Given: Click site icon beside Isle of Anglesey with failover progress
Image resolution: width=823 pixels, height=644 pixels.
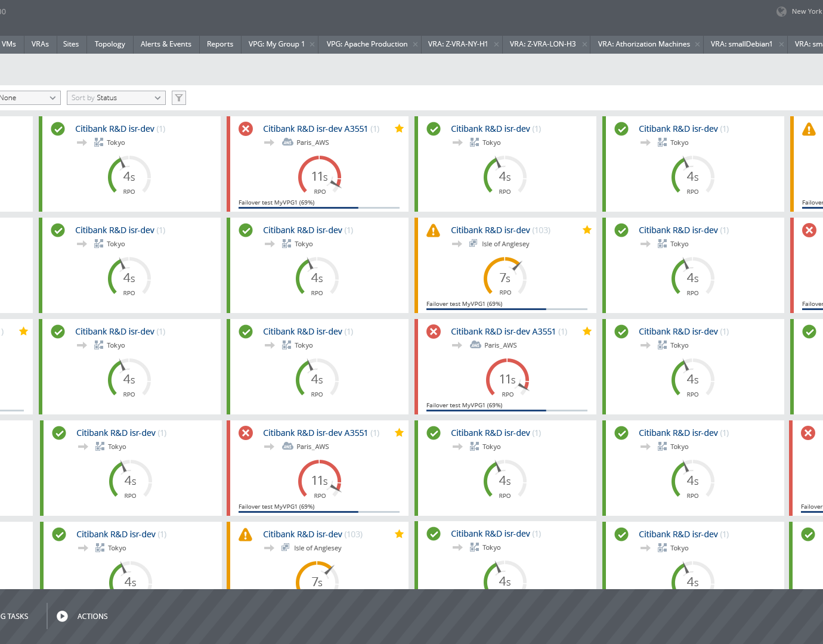Looking at the screenshot, I should point(473,243).
